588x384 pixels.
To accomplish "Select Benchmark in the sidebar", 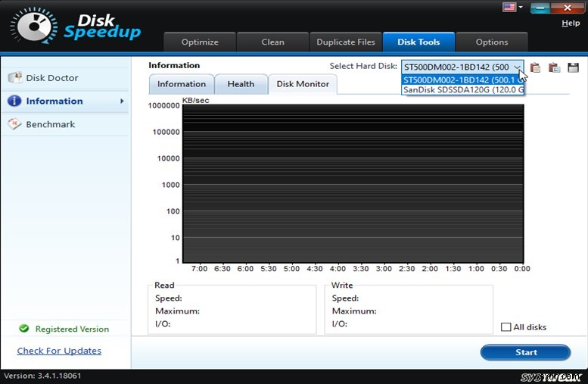I will coord(65,124).
